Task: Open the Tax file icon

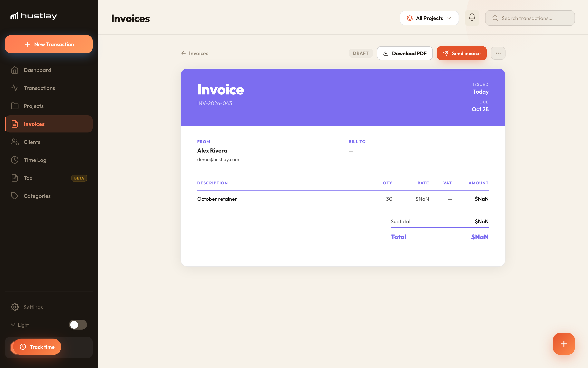Action: pos(14,178)
